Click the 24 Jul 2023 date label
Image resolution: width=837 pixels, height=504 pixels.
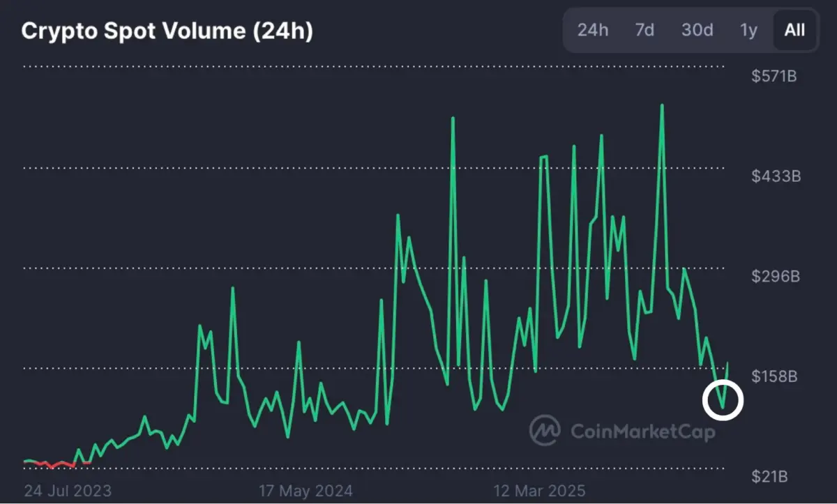coord(67,491)
